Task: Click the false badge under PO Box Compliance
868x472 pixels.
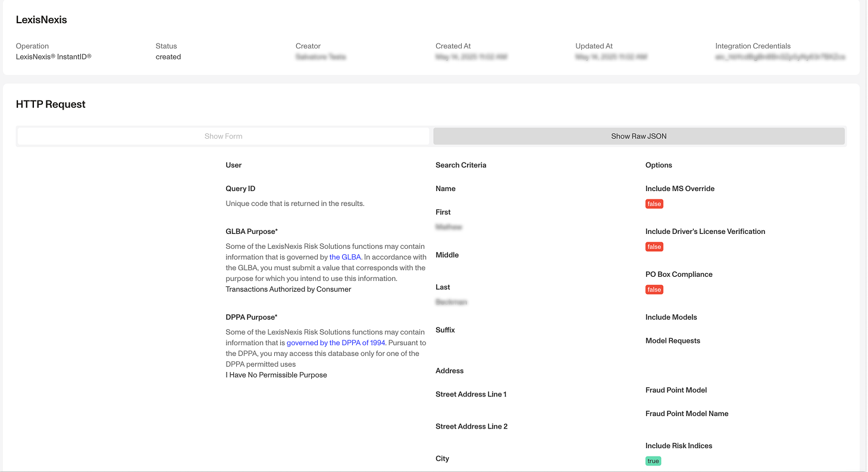Action: pos(654,289)
